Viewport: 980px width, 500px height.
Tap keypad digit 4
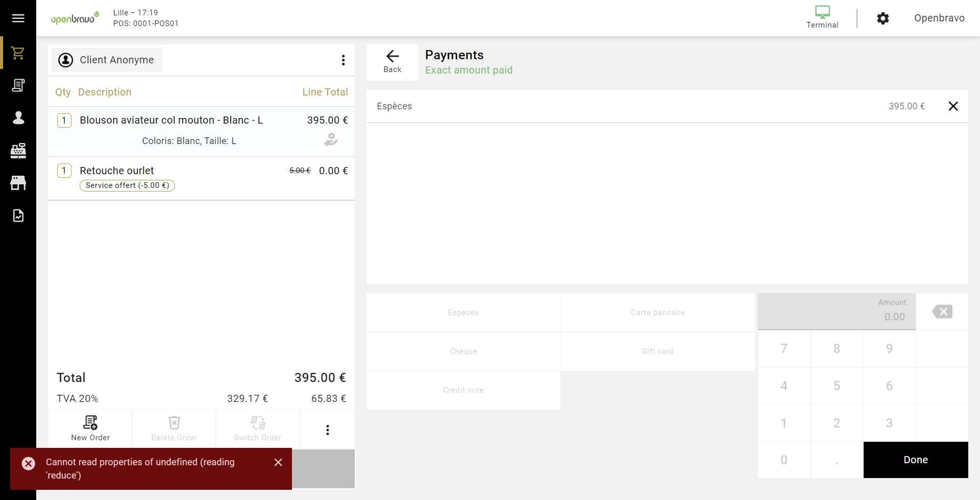783,386
